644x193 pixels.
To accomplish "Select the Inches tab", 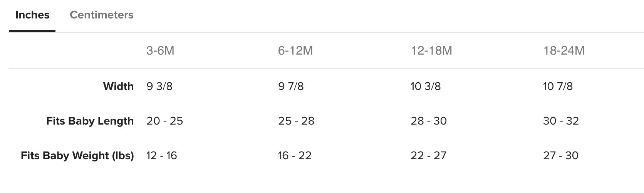I will (32, 15).
